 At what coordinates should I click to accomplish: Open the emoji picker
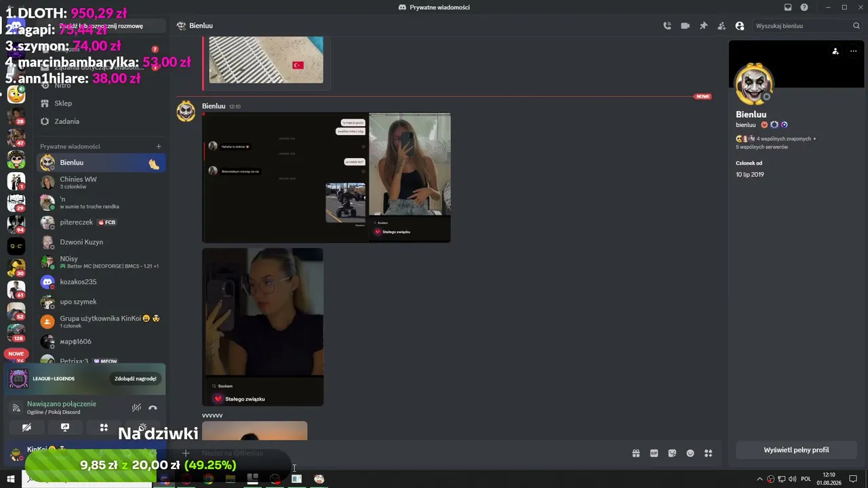tap(690, 453)
